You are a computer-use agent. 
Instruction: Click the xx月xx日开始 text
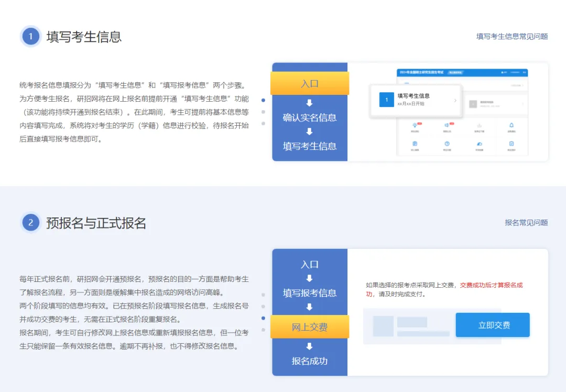[411, 104]
